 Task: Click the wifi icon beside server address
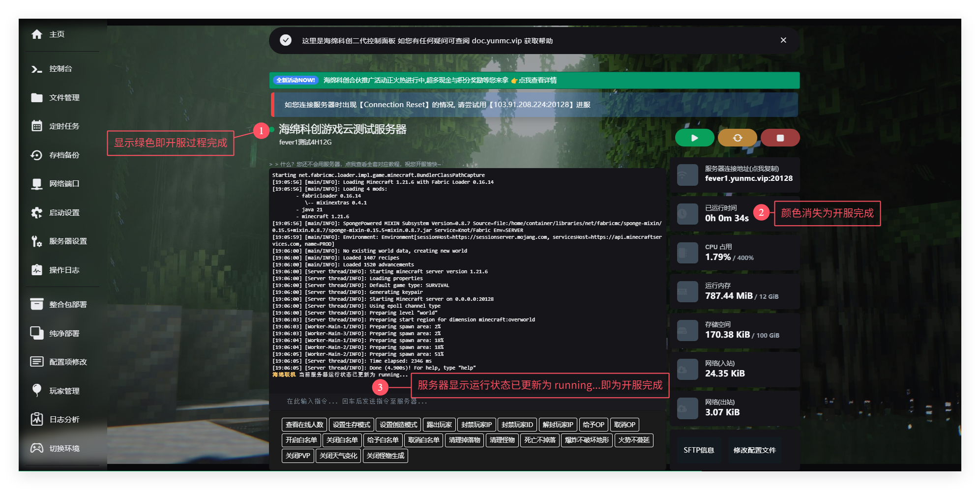pyautogui.click(x=687, y=175)
